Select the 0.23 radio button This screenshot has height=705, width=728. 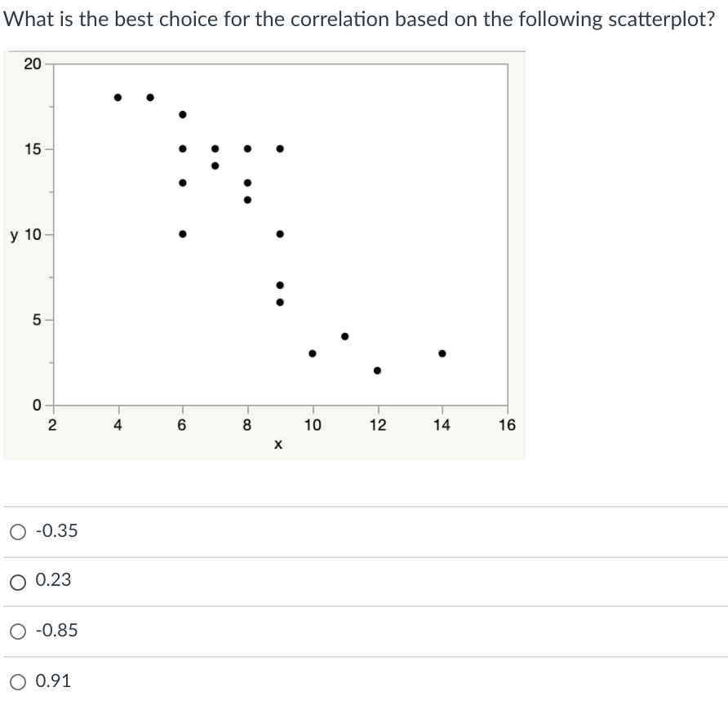click(x=17, y=581)
